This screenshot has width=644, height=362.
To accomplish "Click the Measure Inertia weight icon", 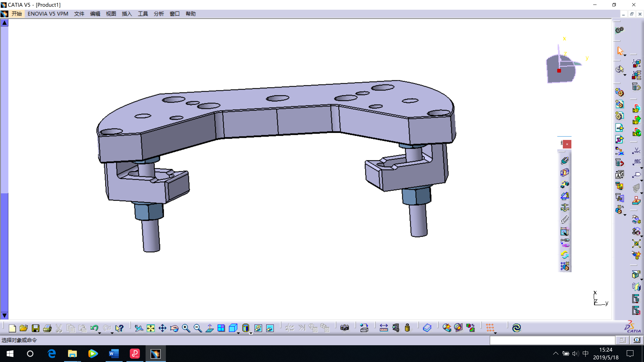I will pyautogui.click(x=407, y=328).
